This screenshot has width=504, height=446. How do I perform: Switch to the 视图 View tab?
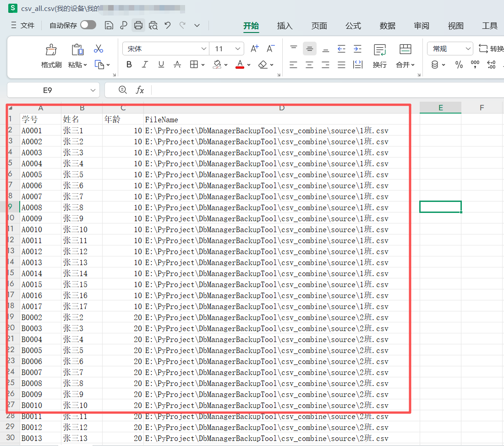[x=455, y=26]
